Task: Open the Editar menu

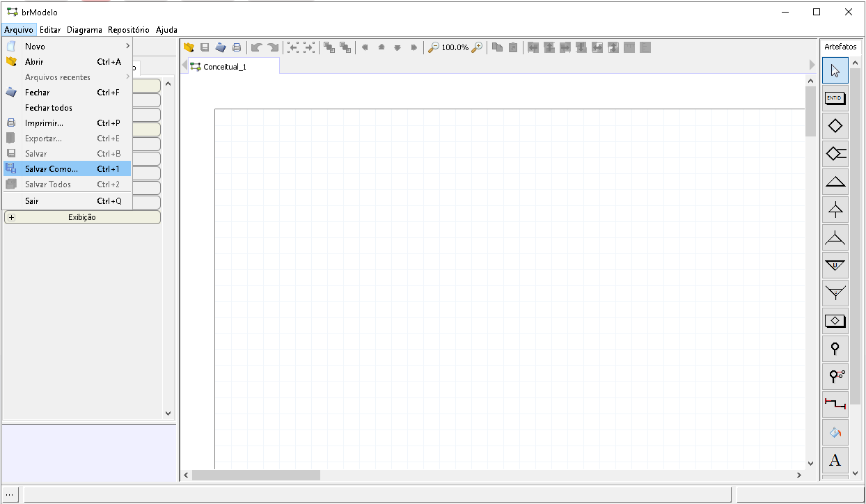Action: tap(50, 30)
